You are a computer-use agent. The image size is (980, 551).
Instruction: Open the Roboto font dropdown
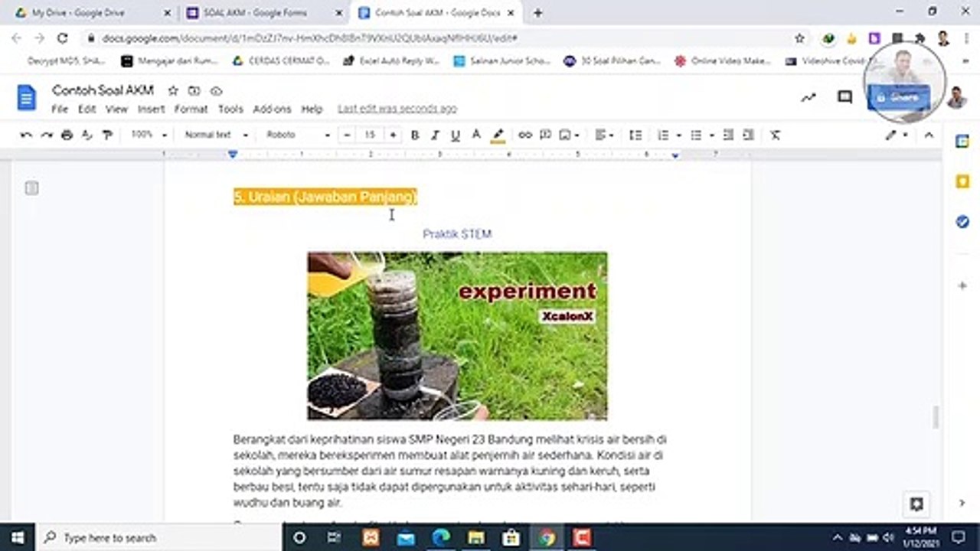pyautogui.click(x=298, y=135)
